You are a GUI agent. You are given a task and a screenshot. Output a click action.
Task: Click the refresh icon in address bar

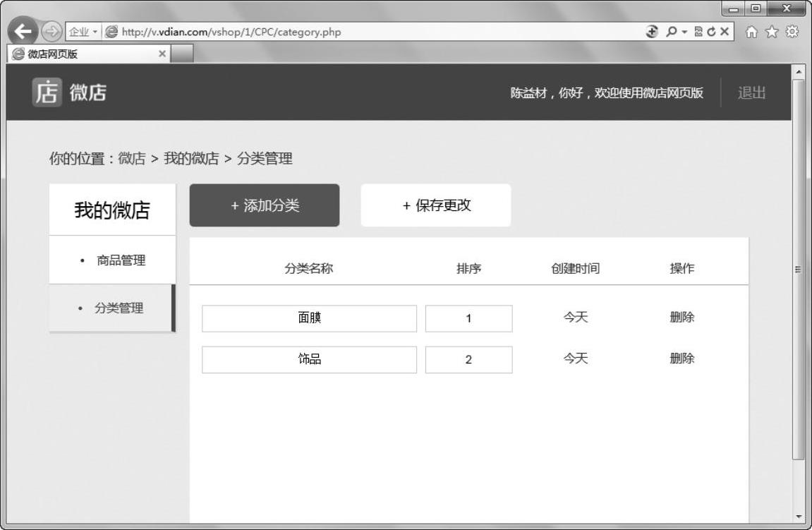[710, 32]
